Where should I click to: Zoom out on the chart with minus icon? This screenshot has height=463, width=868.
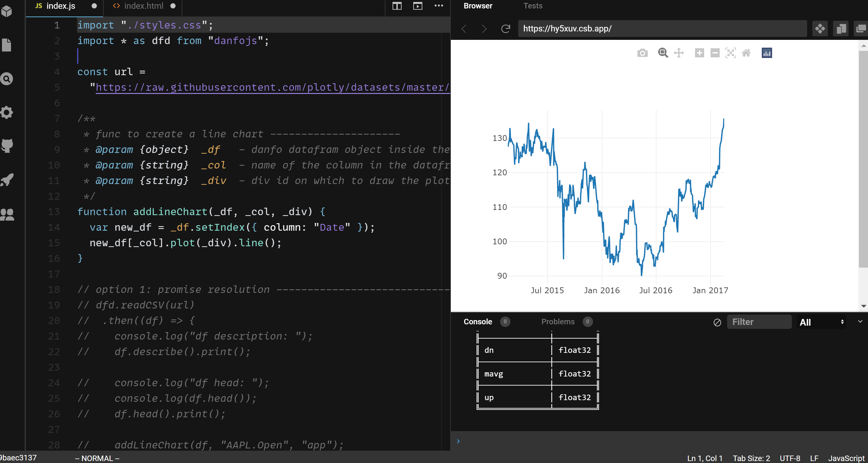[x=715, y=53]
